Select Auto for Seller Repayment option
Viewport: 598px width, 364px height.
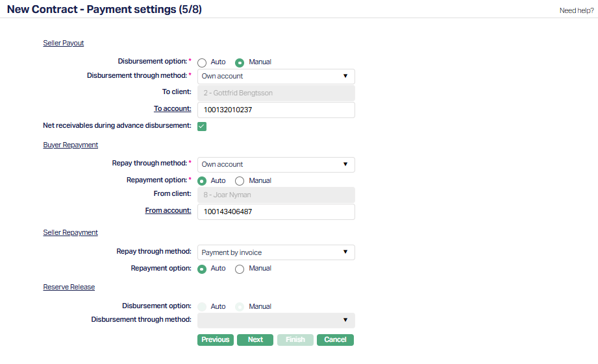click(202, 269)
